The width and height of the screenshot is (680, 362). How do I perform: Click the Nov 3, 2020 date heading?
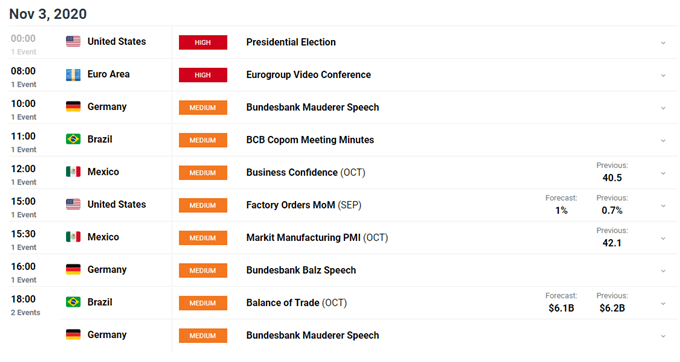(48, 14)
